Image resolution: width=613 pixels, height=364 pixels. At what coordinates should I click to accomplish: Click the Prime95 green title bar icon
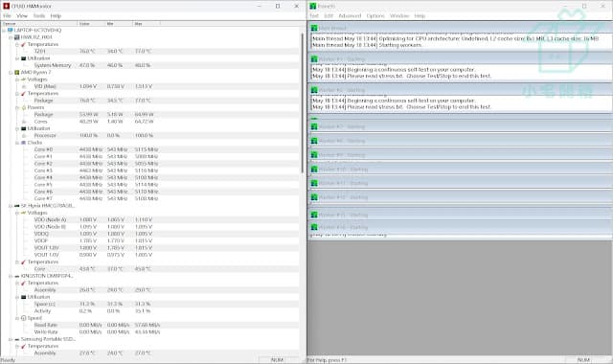pyautogui.click(x=313, y=6)
